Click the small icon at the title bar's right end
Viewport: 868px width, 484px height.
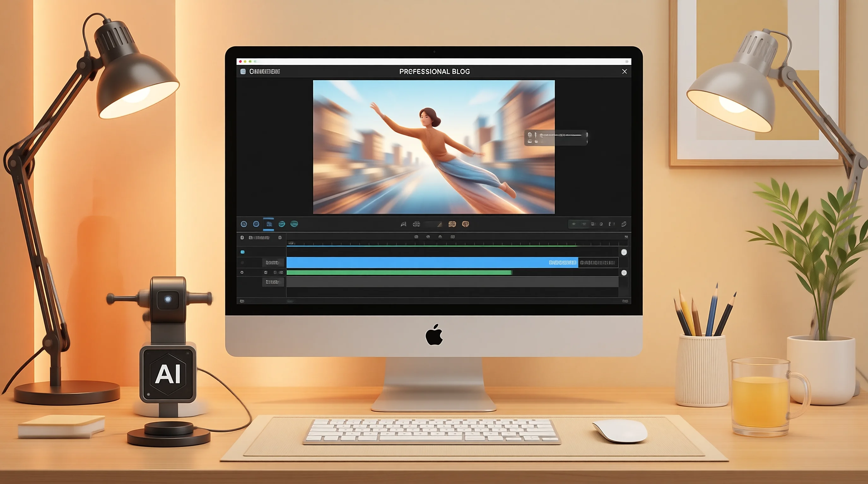pos(627,61)
